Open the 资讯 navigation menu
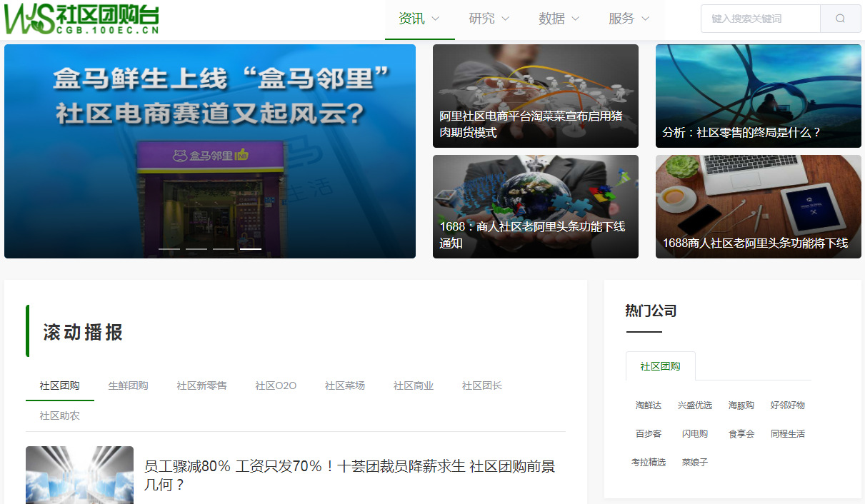The height and width of the screenshot is (504, 865). pos(419,19)
